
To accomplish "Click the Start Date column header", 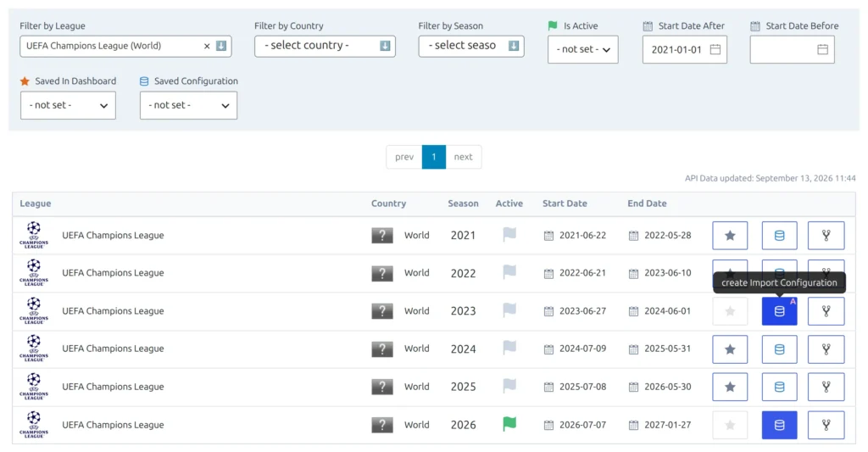I will pyautogui.click(x=565, y=204).
